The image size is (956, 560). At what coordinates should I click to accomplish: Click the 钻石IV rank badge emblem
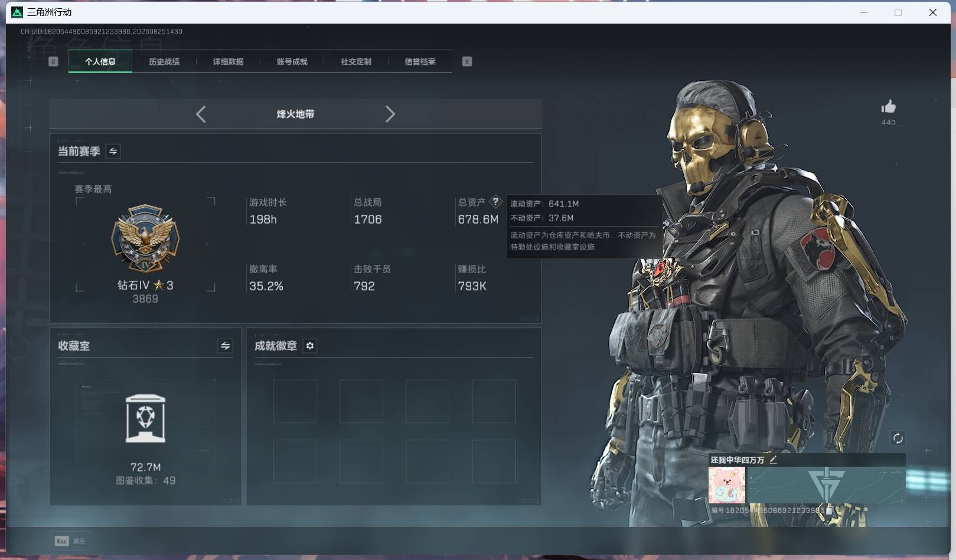[145, 239]
